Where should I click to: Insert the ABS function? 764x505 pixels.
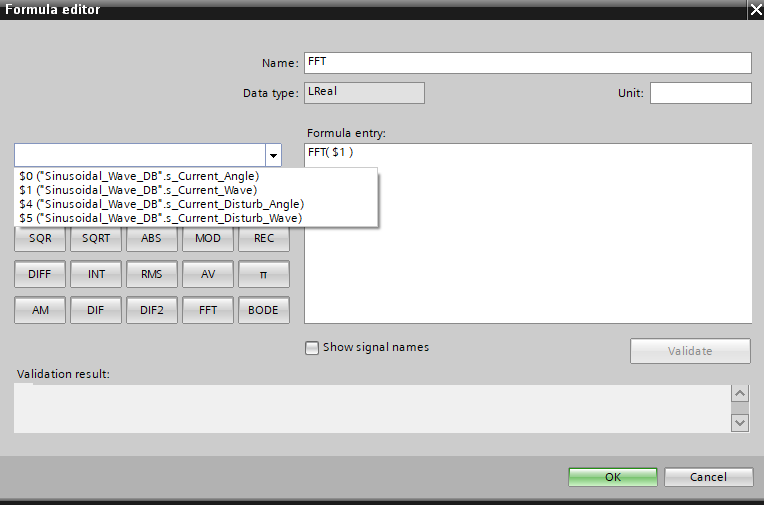click(152, 239)
